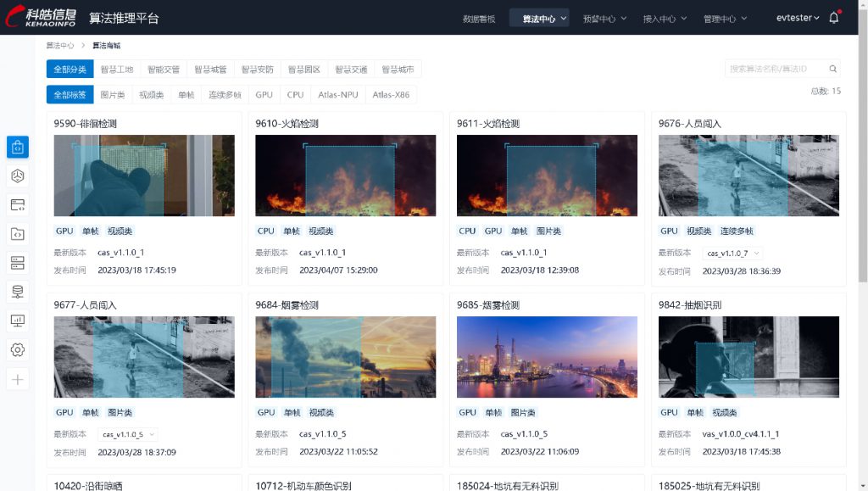Viewport: 868px width, 491px height.
Task: Open version dropdown cas_v1.1.0_7 for 9676
Action: point(733,253)
